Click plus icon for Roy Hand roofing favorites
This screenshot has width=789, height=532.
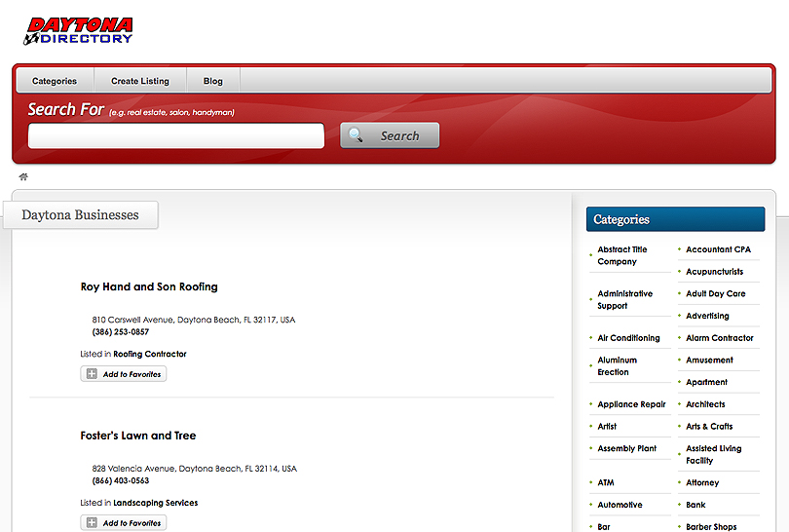[92, 374]
